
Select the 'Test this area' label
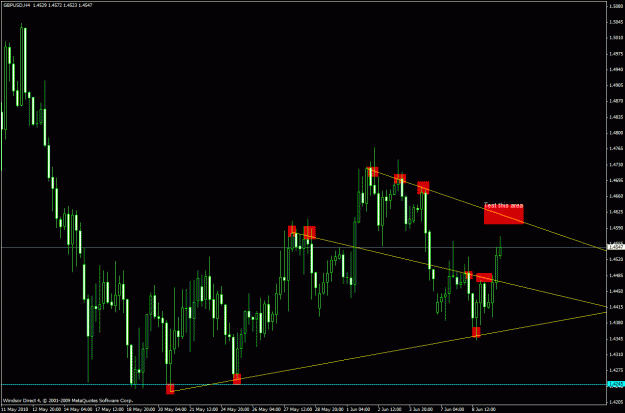click(x=503, y=206)
